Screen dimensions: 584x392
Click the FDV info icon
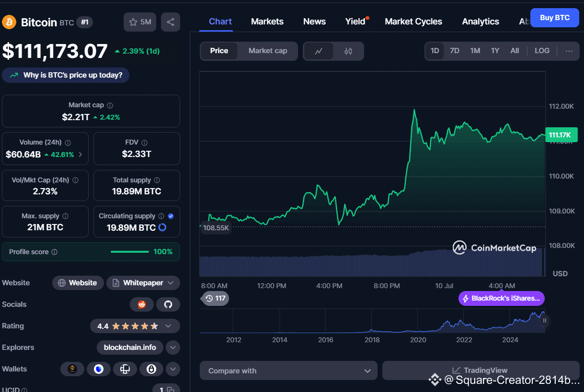click(x=145, y=143)
